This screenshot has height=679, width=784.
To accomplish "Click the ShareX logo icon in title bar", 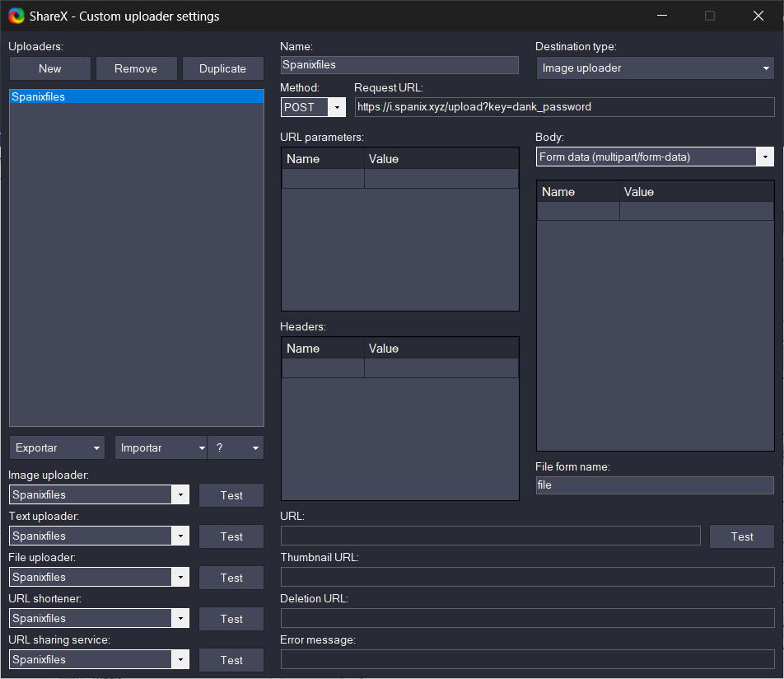I will coord(16,16).
